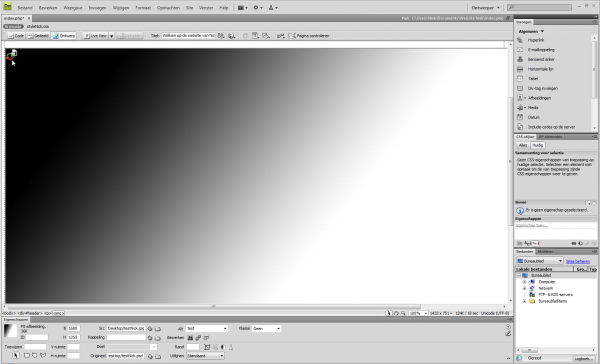This screenshot has width=600, height=364.
Task: Show the Broncode source view
Action: 13,26
